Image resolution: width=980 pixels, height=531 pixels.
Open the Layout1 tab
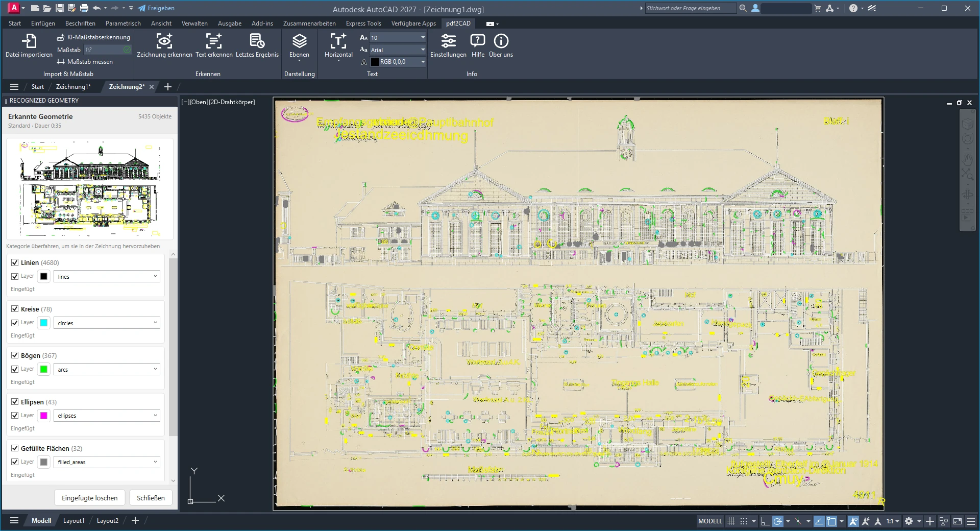coord(73,521)
